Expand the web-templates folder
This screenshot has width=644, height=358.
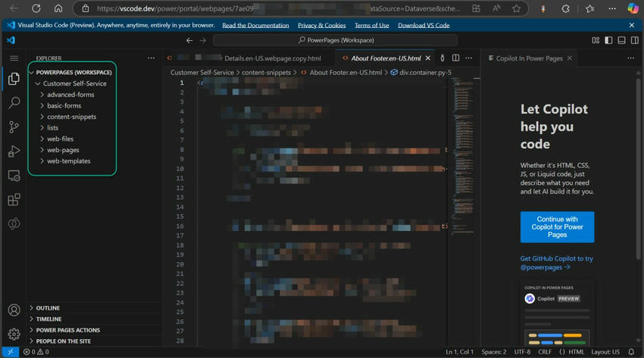point(69,160)
